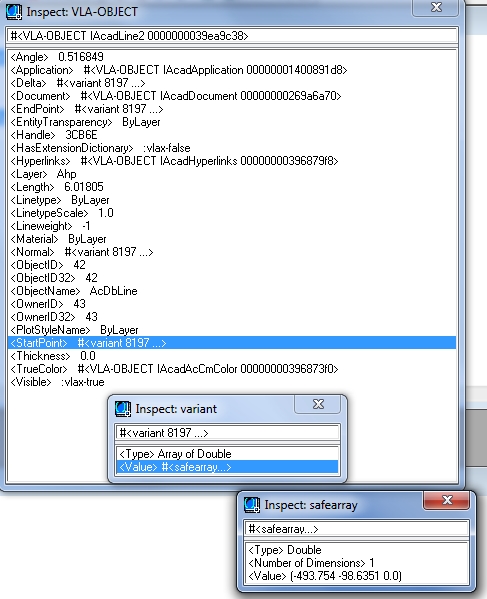
Task: Click the Inspect safearray window icon
Action: pyautogui.click(x=252, y=505)
